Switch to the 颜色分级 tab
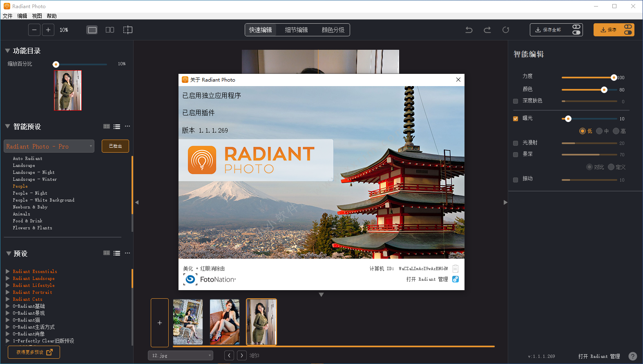 (333, 30)
